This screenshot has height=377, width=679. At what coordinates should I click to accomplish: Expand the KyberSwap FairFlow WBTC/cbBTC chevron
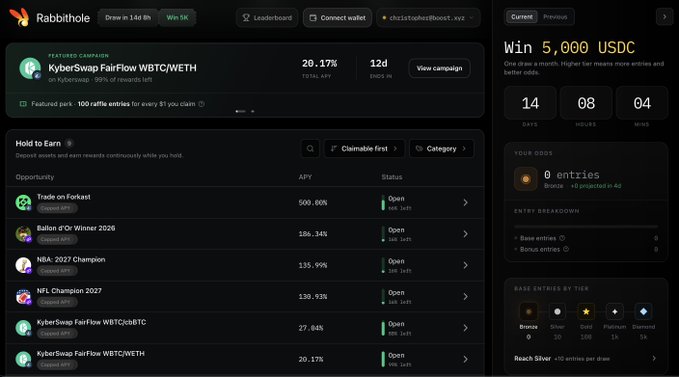[x=466, y=328]
